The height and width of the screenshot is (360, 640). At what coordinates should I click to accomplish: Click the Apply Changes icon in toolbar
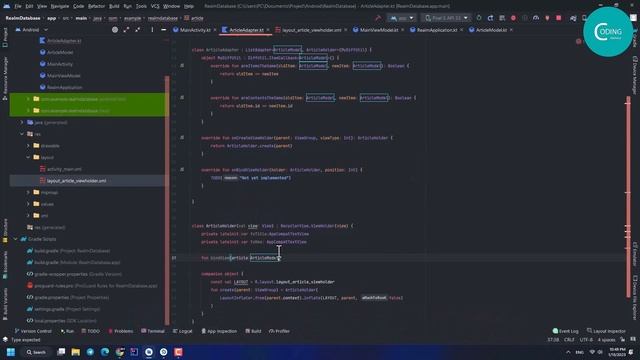490,18
